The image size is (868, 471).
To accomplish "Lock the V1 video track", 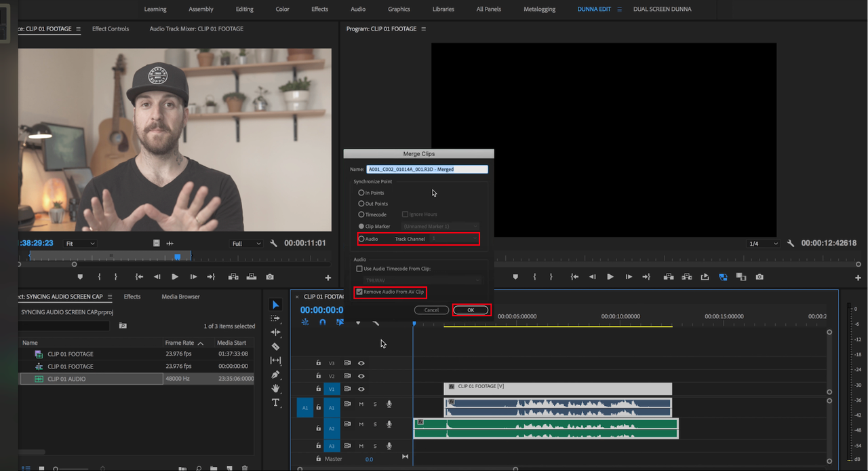I will click(318, 389).
